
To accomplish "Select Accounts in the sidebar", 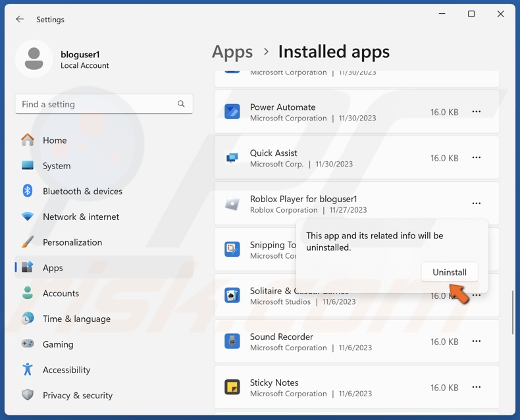I will (61, 293).
